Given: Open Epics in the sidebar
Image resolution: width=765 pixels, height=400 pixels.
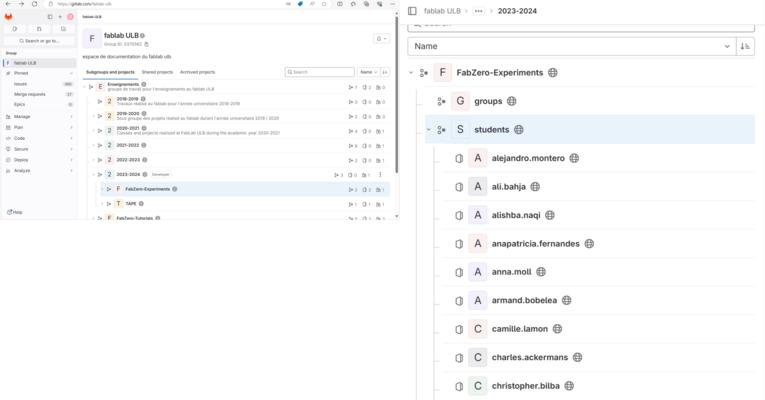Looking at the screenshot, I should pos(20,104).
